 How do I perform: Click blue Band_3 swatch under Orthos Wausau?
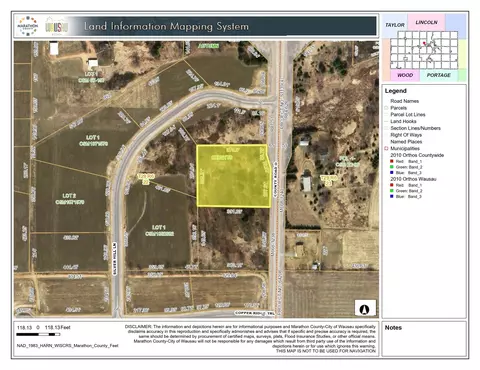[392, 196]
